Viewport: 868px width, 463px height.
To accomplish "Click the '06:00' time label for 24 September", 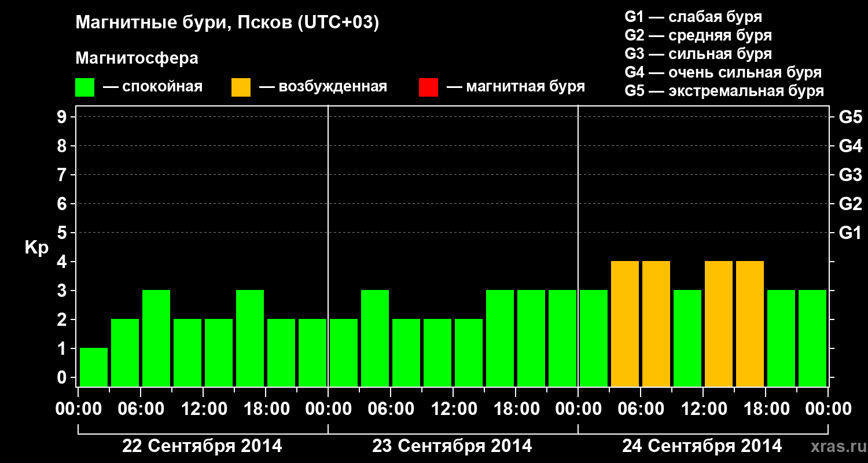I will click(640, 409).
